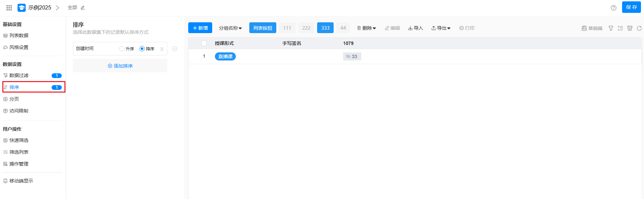This screenshot has height=199, width=644.
Task: Open the recycle bin icon
Action: [x=629, y=28]
